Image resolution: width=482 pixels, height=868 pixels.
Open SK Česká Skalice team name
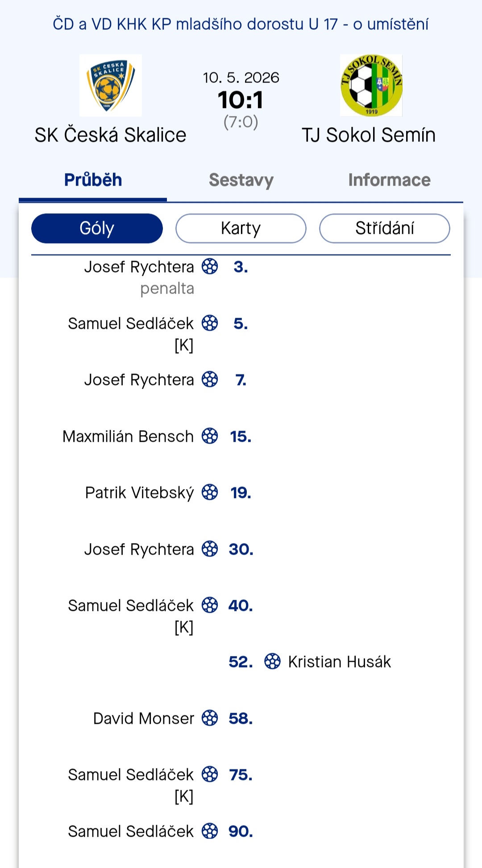(111, 135)
